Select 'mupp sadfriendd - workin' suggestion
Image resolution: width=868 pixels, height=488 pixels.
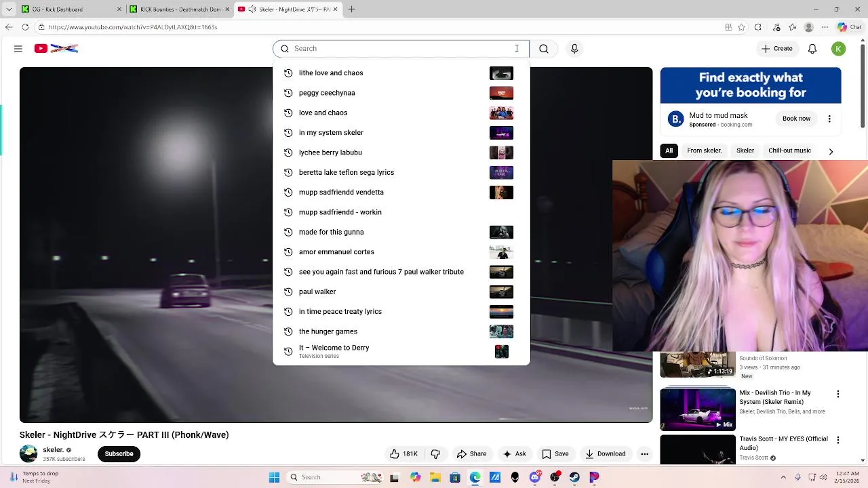pyautogui.click(x=401, y=212)
